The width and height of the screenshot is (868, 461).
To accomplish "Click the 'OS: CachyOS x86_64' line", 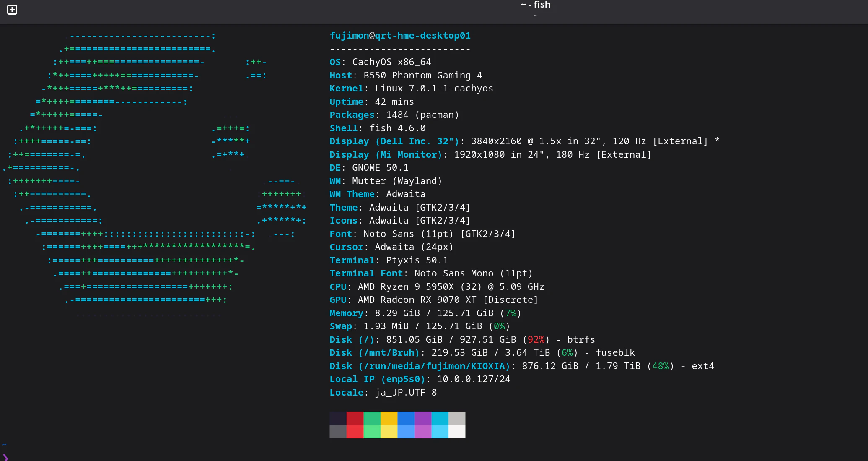I will pos(380,62).
